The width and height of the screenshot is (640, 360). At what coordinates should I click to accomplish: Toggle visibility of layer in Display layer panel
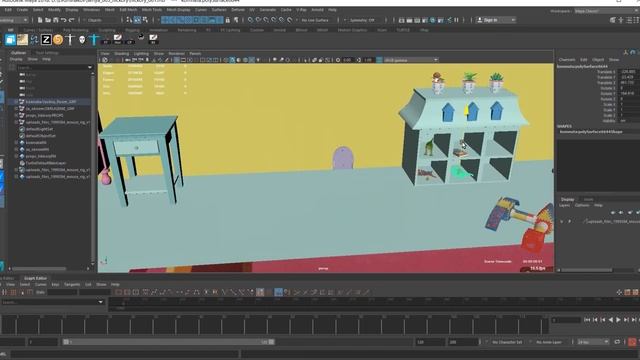pos(562,222)
